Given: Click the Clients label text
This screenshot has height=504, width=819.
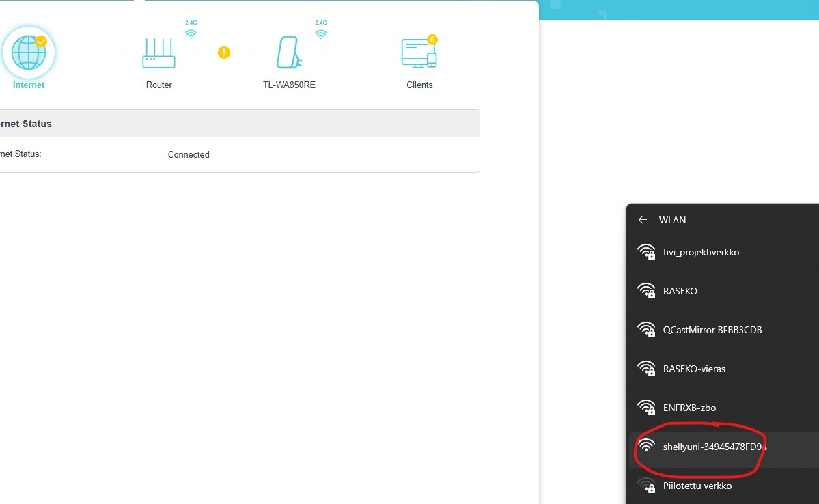Looking at the screenshot, I should 419,85.
